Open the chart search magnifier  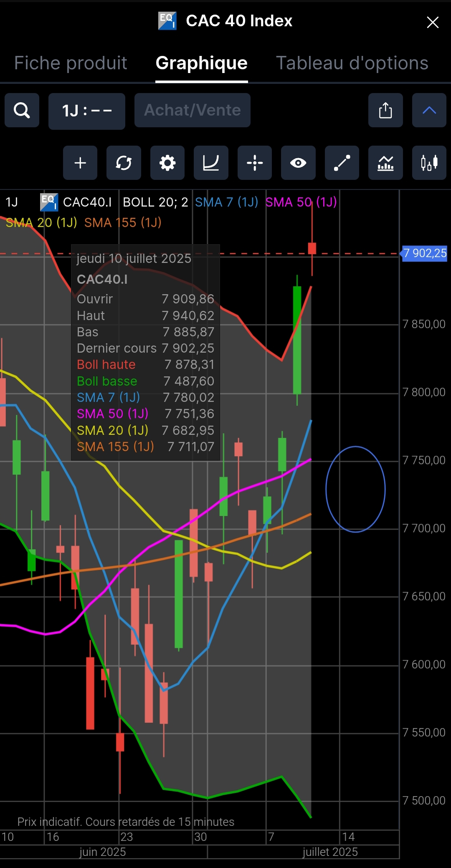point(22,111)
